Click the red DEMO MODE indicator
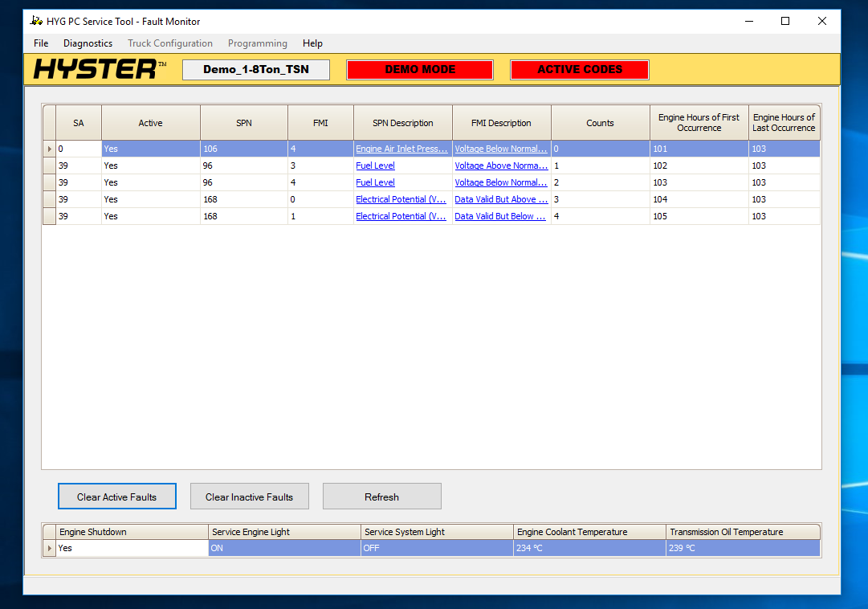The width and height of the screenshot is (868, 609). 419,70
